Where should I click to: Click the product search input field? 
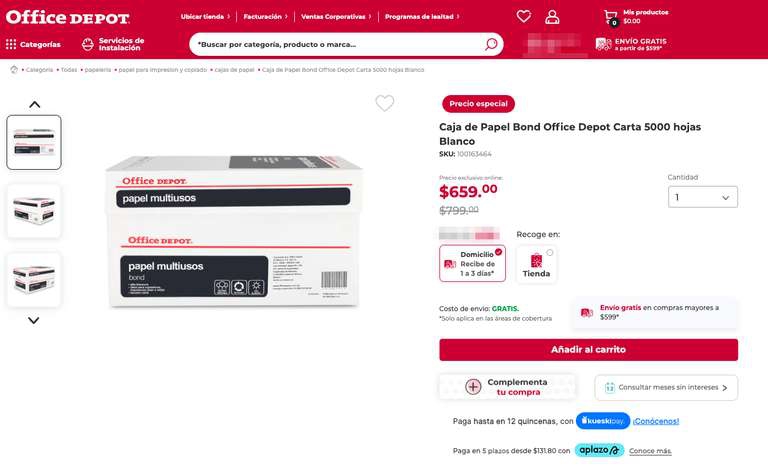[338, 45]
